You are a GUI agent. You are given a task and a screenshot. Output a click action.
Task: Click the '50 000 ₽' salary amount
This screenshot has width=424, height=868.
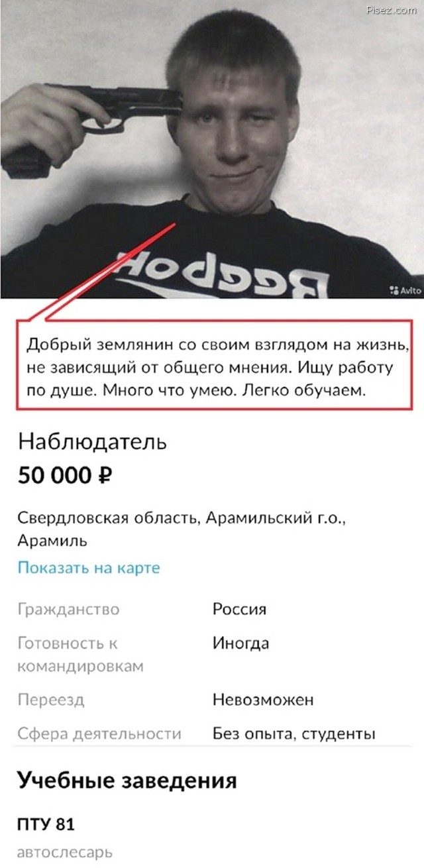click(x=65, y=475)
